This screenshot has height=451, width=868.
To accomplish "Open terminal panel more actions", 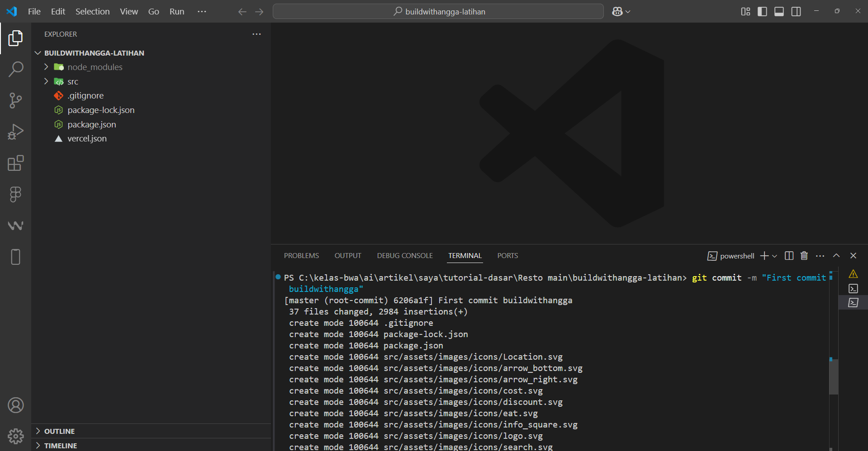I will pos(820,256).
